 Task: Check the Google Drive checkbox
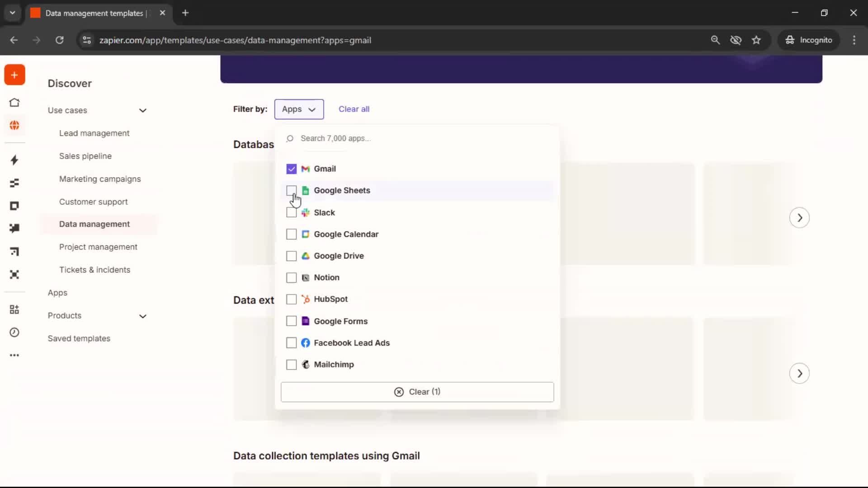coord(292,256)
